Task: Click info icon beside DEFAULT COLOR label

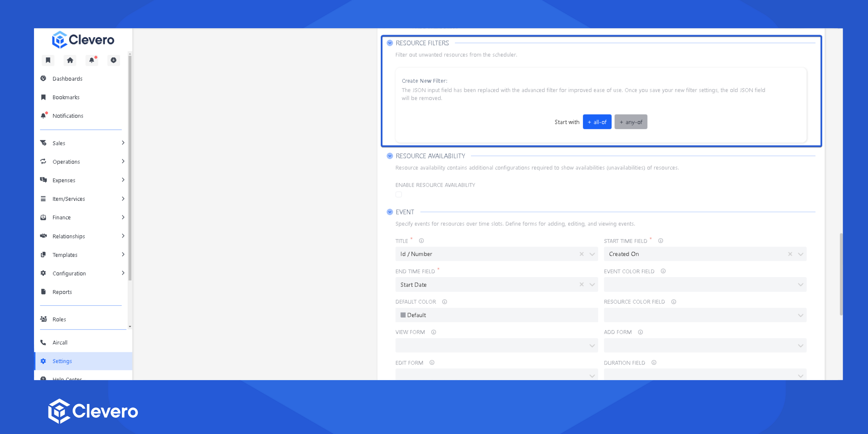Action: click(444, 302)
